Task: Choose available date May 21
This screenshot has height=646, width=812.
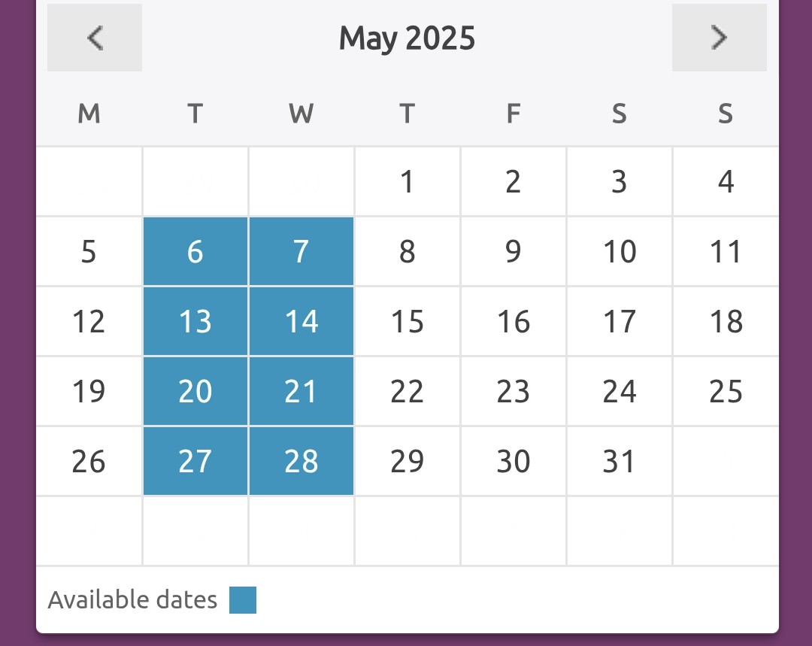Action: click(301, 391)
